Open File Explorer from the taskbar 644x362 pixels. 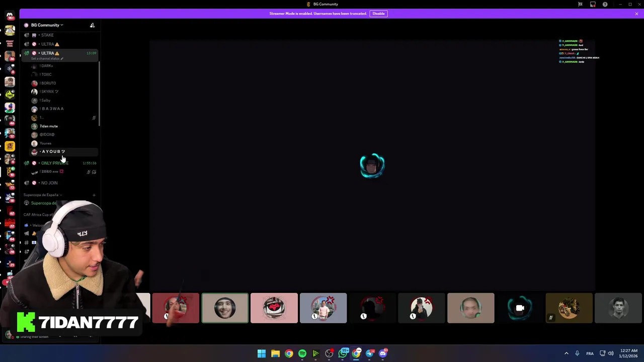(x=275, y=353)
